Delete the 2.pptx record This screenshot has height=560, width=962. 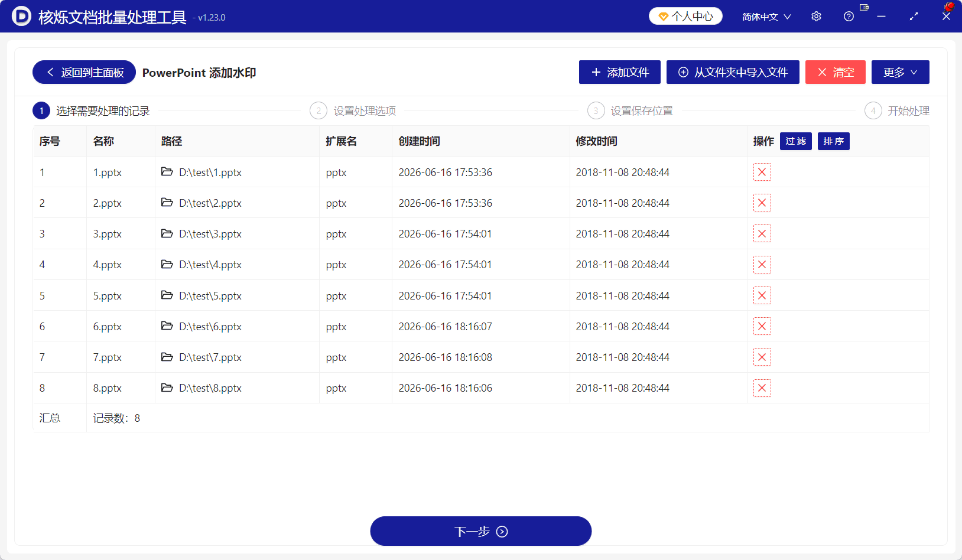[762, 203]
